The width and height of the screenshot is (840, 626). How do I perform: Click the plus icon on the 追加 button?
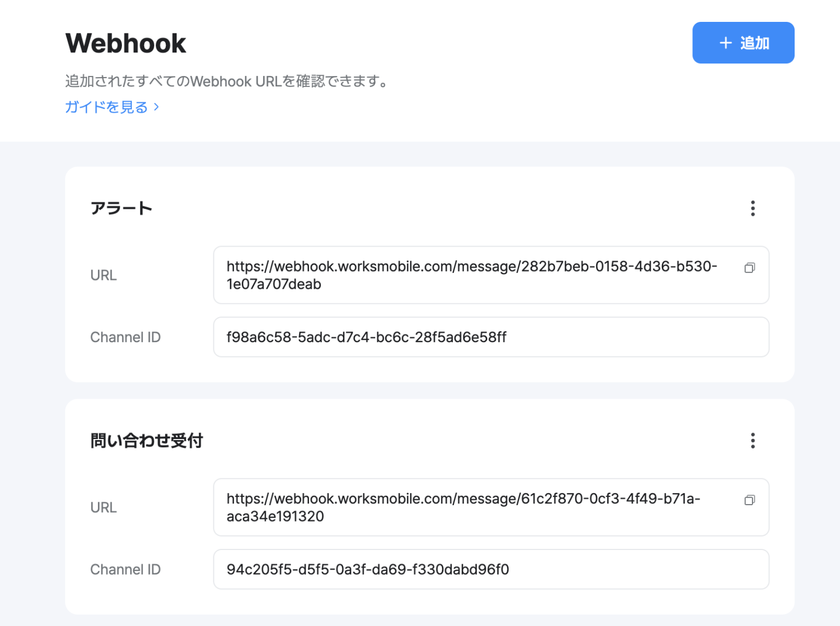725,42
